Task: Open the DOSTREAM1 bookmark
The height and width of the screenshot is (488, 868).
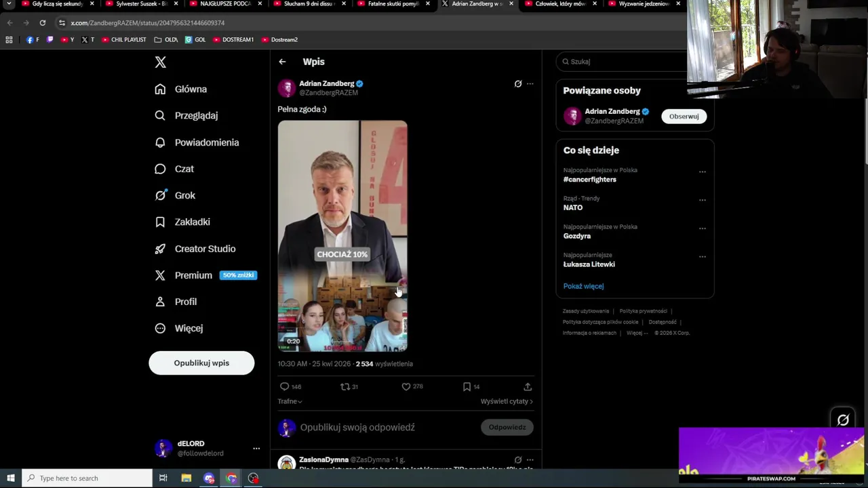Action: 233,39
